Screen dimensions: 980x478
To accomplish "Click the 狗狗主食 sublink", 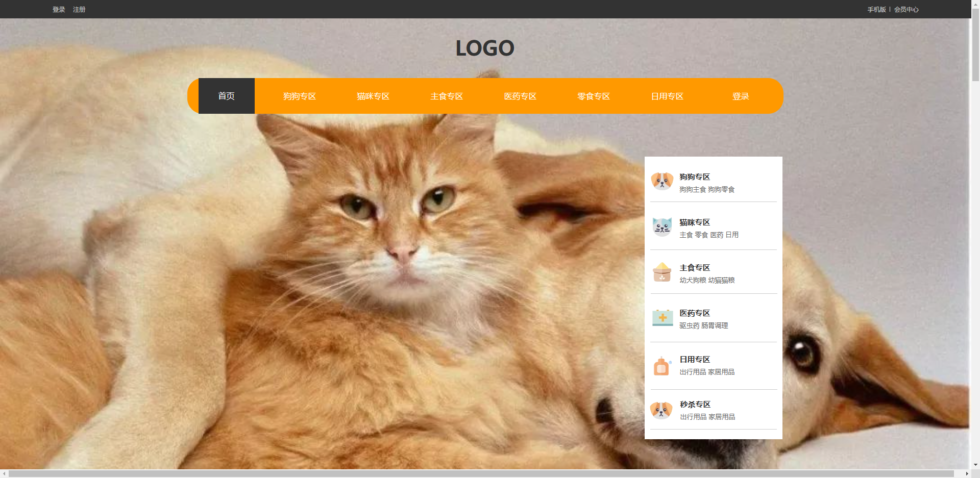I will pyautogui.click(x=693, y=190).
